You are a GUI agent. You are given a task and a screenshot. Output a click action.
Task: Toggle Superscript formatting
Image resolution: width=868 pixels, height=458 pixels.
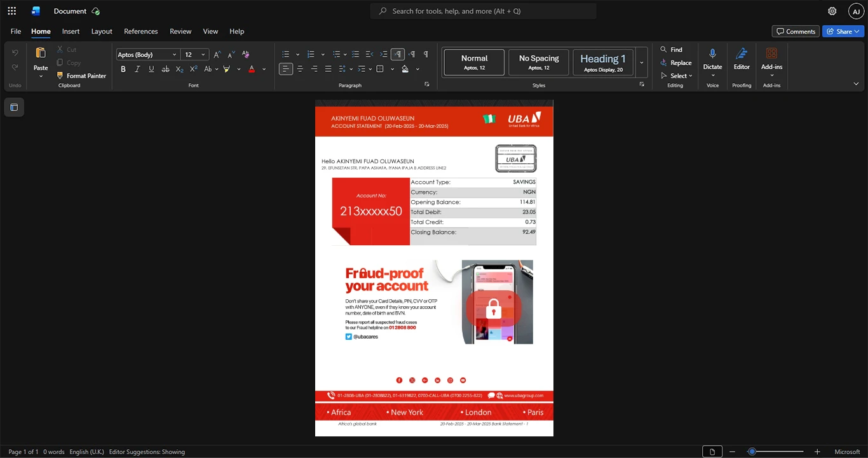pyautogui.click(x=193, y=69)
